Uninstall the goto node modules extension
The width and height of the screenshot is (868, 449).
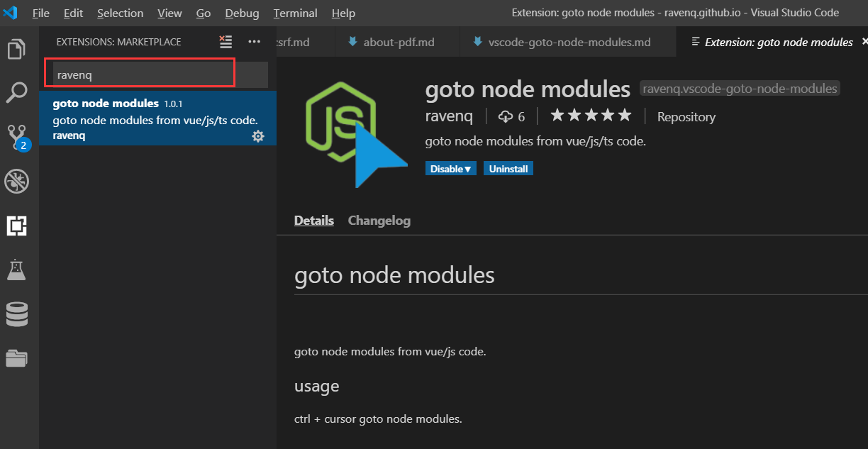coord(508,168)
